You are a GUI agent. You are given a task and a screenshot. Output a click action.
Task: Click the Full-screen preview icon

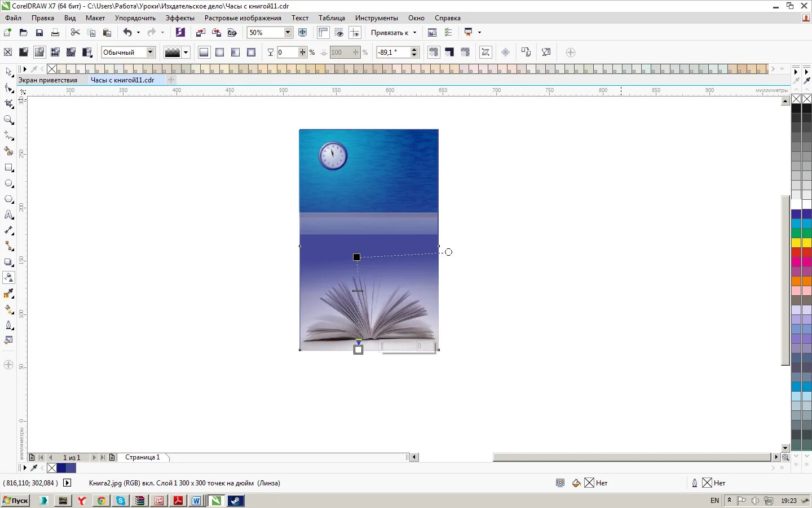click(x=303, y=33)
